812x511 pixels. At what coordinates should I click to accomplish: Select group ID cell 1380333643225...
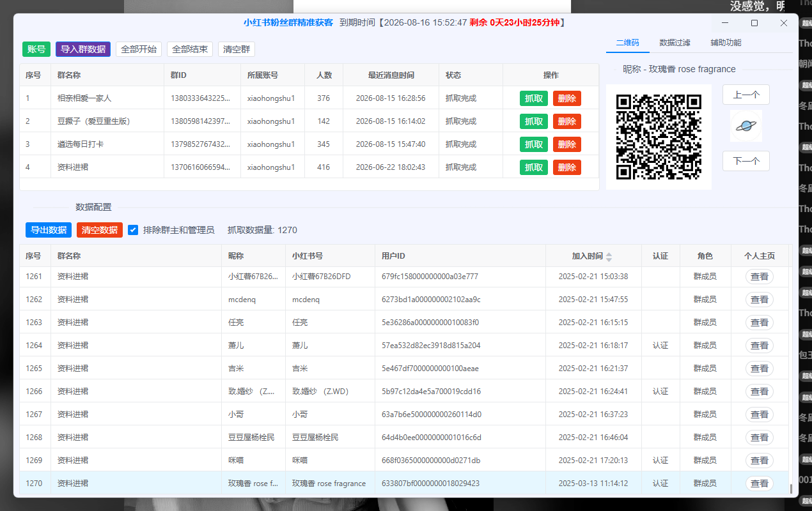tap(201, 98)
